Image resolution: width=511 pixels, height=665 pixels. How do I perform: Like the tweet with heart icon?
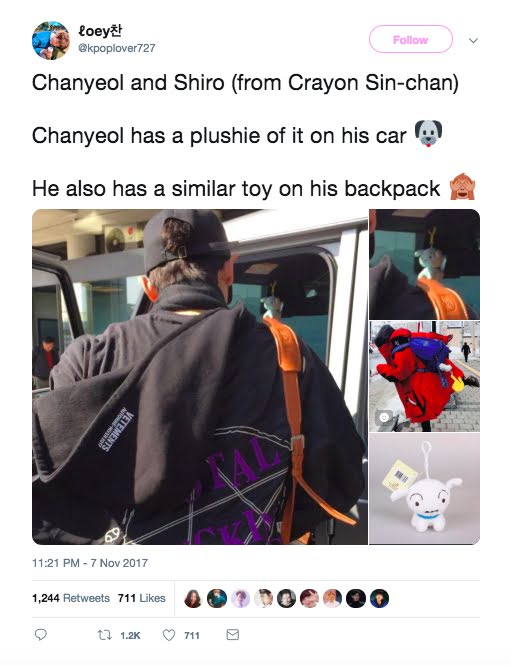click(169, 635)
